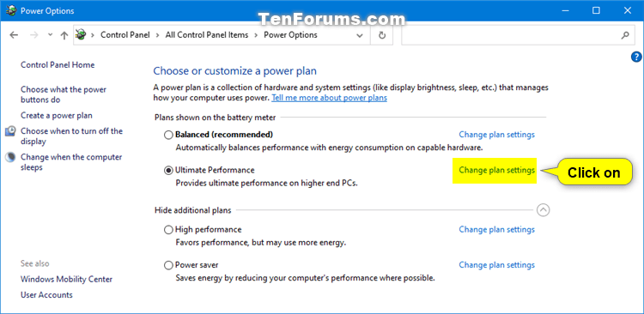Select the Power saver radio button
Viewport: 644px width, 314px height.
pos(168,265)
